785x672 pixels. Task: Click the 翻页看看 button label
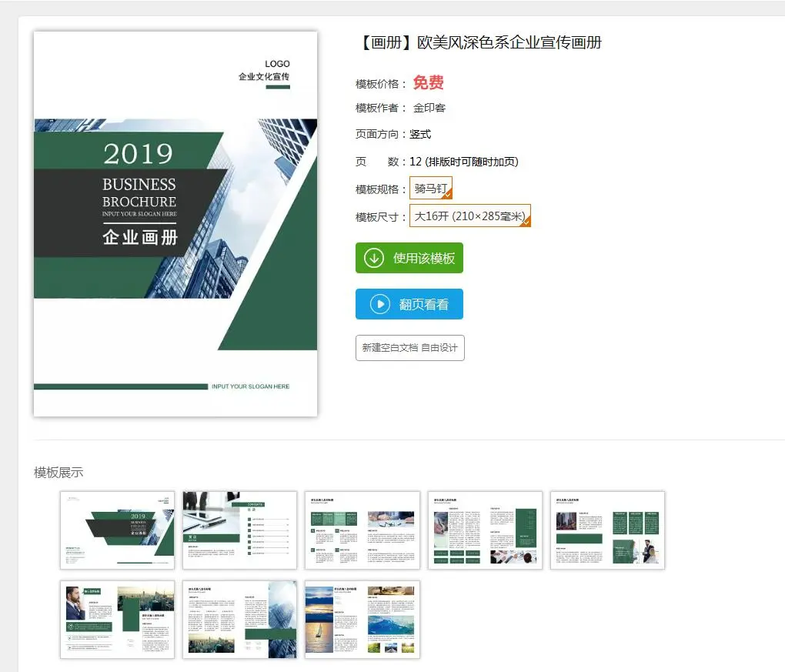click(423, 305)
